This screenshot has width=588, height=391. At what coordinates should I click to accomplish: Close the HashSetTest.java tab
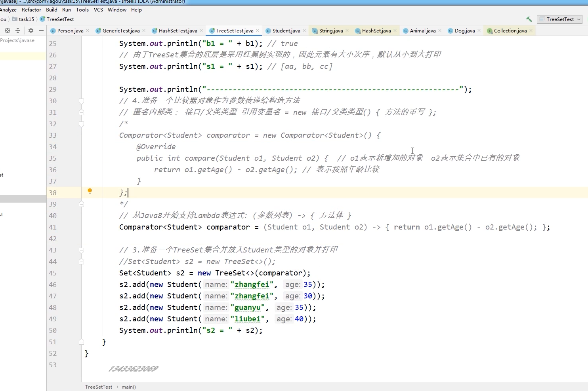pos(201,30)
